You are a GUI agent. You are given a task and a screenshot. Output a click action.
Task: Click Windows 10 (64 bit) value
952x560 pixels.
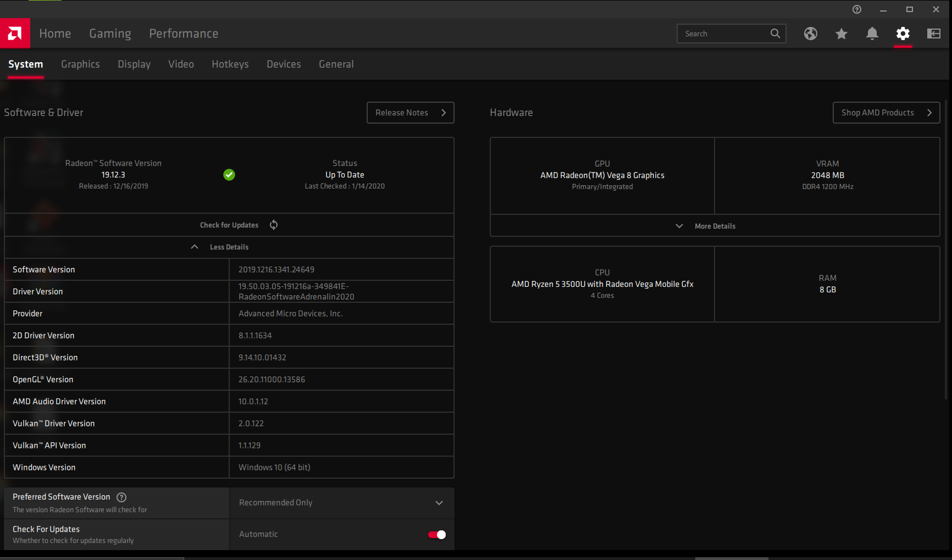pos(274,468)
